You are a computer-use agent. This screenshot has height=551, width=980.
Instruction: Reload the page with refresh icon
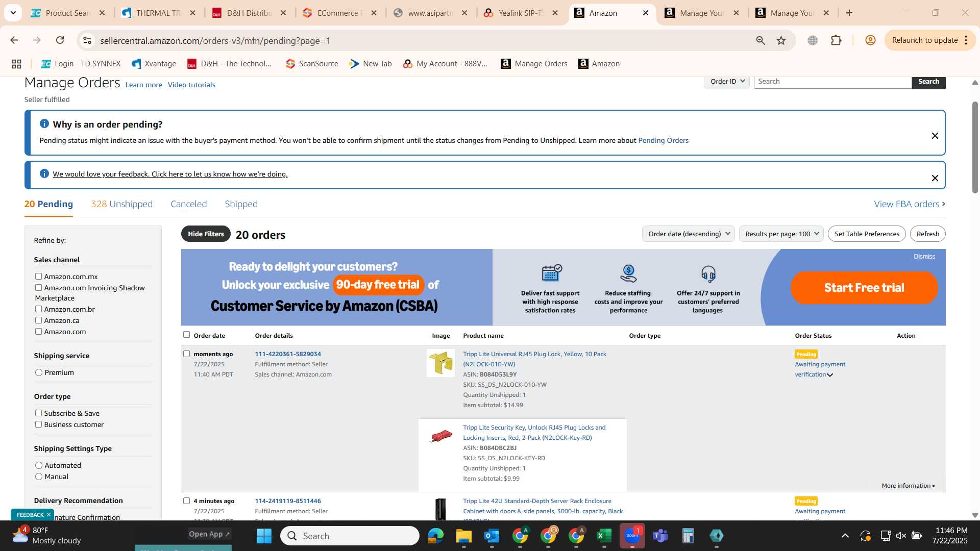[x=60, y=40]
